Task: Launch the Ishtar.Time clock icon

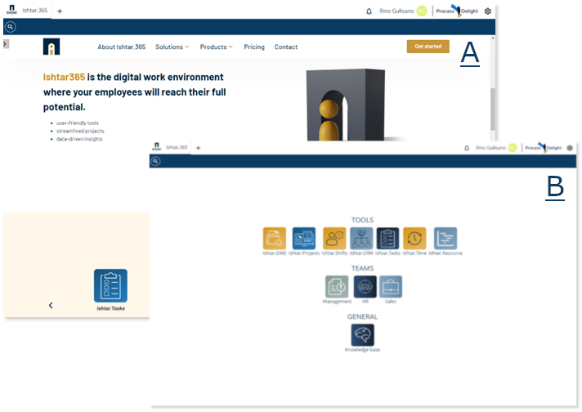Action: (415, 238)
